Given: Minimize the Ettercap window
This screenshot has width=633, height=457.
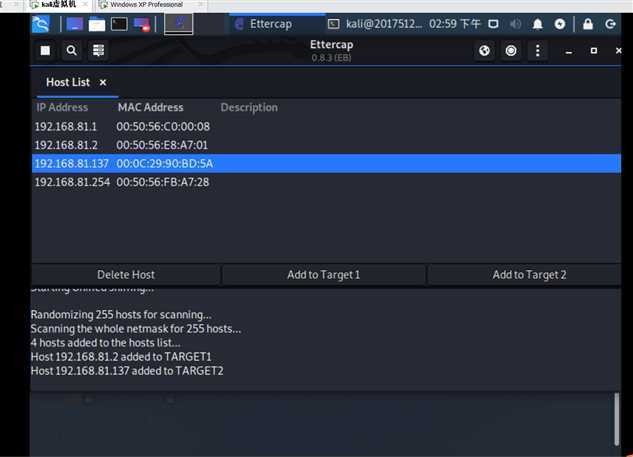Looking at the screenshot, I should point(569,51).
